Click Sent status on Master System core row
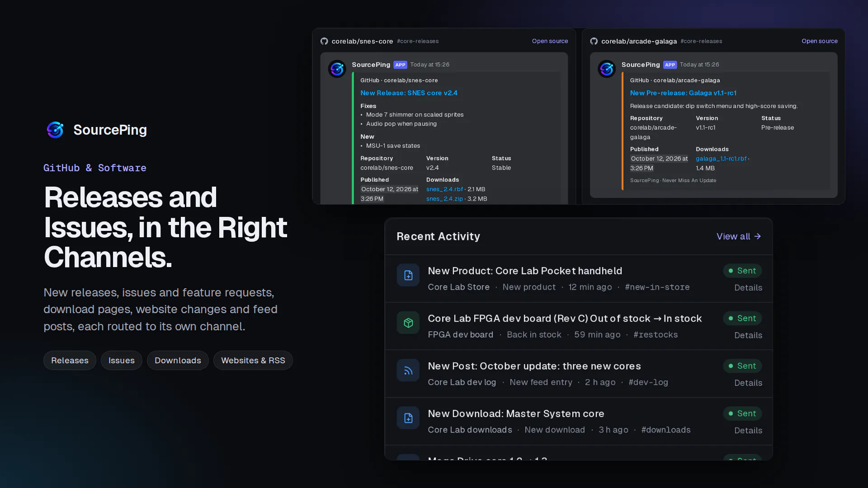The height and width of the screenshot is (488, 868). [742, 413]
